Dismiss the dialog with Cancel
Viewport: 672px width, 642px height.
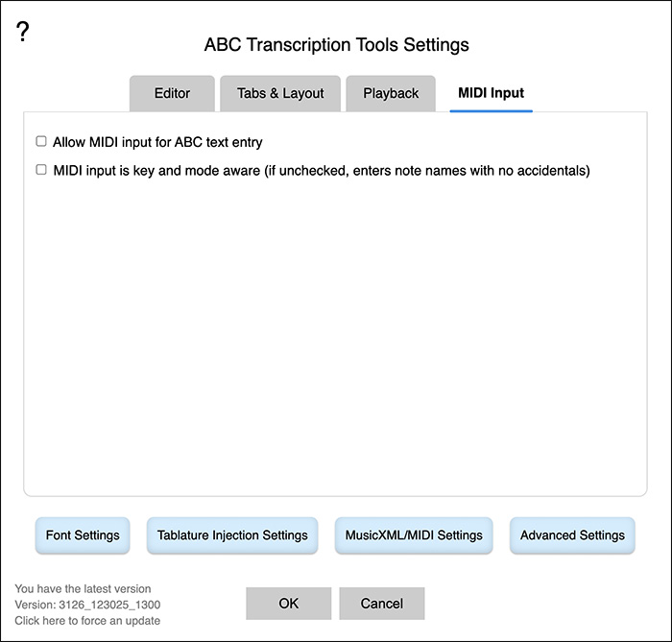(382, 604)
